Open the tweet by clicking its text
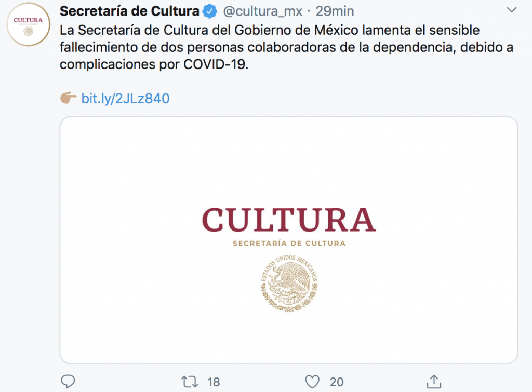This screenshot has height=392, width=532. (x=270, y=48)
